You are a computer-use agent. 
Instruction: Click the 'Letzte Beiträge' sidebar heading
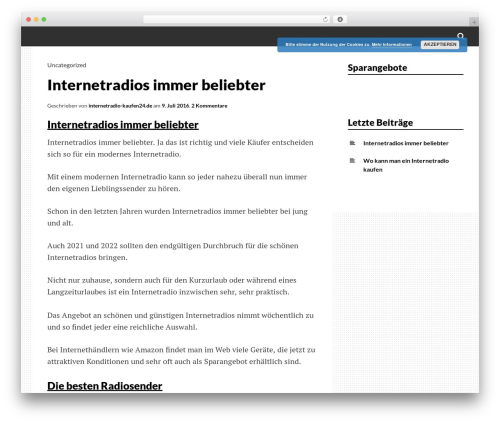click(380, 123)
